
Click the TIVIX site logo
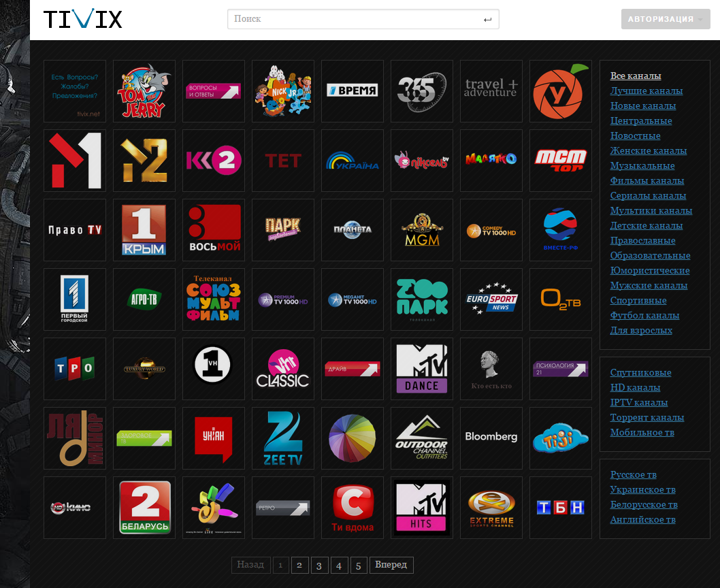(x=83, y=19)
